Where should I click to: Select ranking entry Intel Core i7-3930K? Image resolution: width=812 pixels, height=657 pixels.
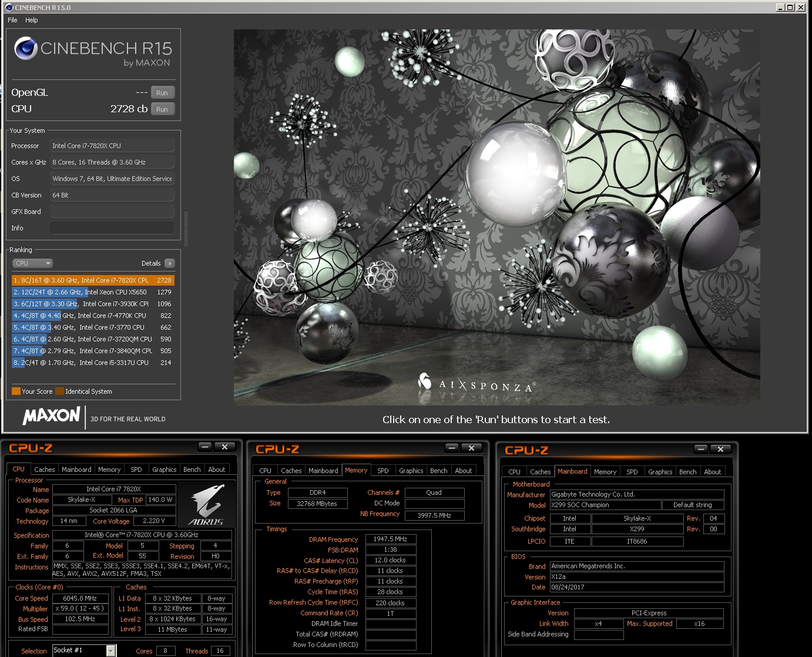pyautogui.click(x=93, y=304)
